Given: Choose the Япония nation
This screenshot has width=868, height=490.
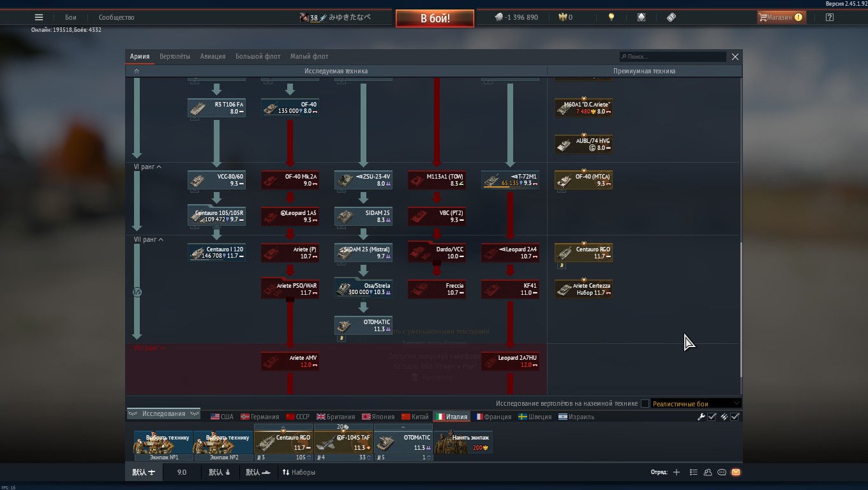Looking at the screenshot, I should click(x=378, y=417).
